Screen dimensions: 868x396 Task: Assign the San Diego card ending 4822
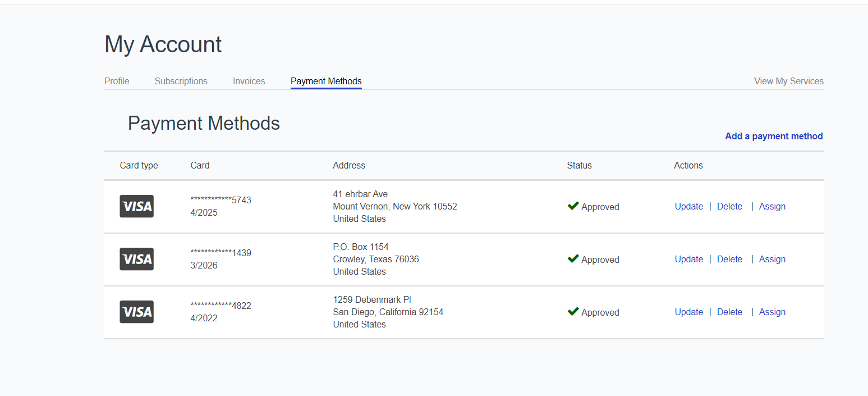[x=772, y=312]
